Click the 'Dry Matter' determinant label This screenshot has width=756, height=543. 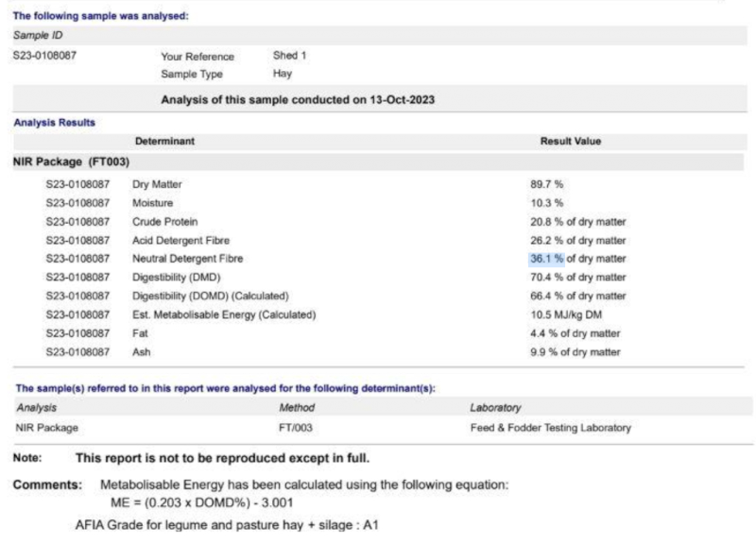pos(157,185)
